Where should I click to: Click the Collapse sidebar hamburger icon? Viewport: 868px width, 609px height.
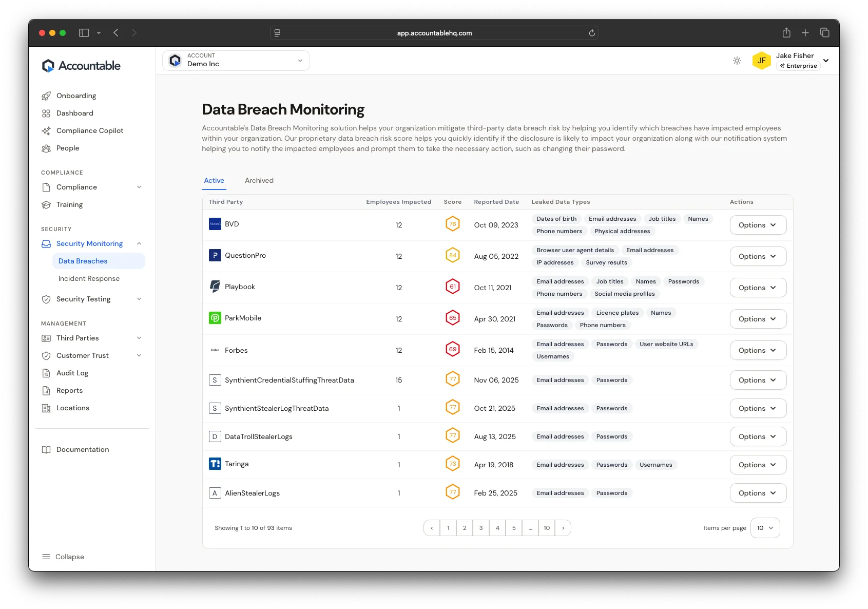46,557
